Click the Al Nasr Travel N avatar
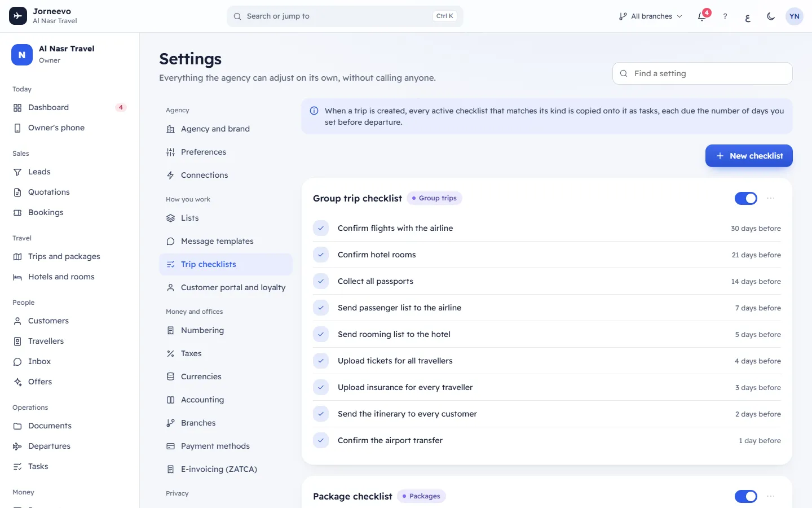The height and width of the screenshot is (508, 812). (22, 55)
